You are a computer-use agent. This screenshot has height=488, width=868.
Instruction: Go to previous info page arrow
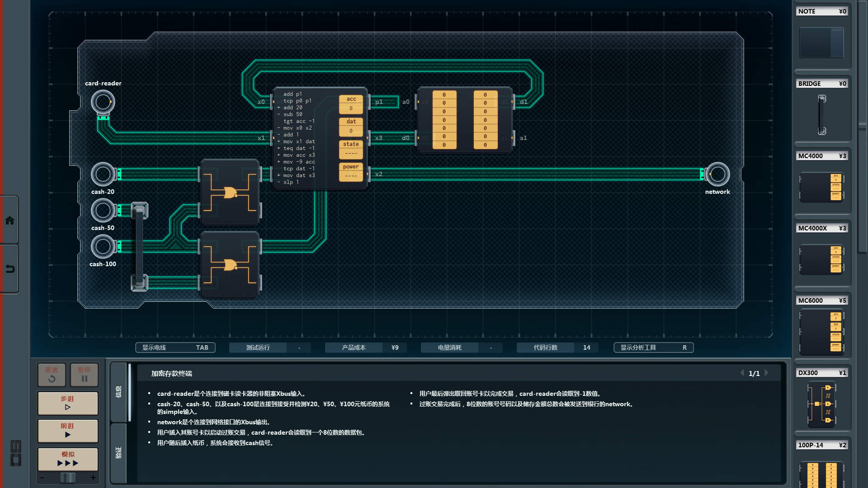[x=742, y=373]
